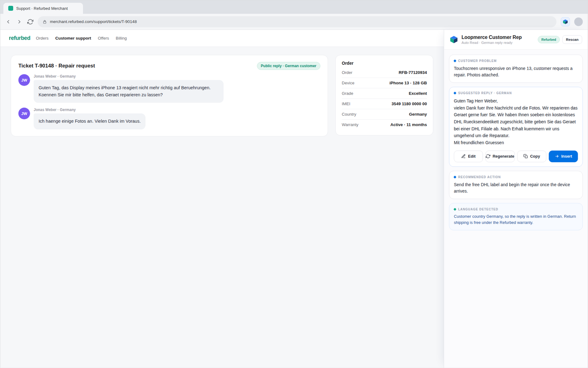
Task: Click the Loopmerce cube logo in panel
Action: pos(454,39)
